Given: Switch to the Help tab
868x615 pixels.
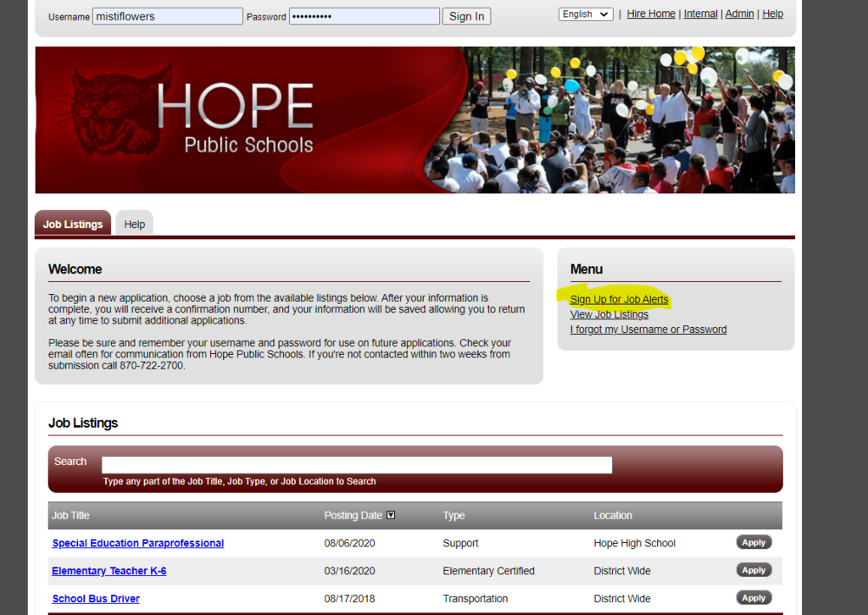Looking at the screenshot, I should (x=135, y=224).
